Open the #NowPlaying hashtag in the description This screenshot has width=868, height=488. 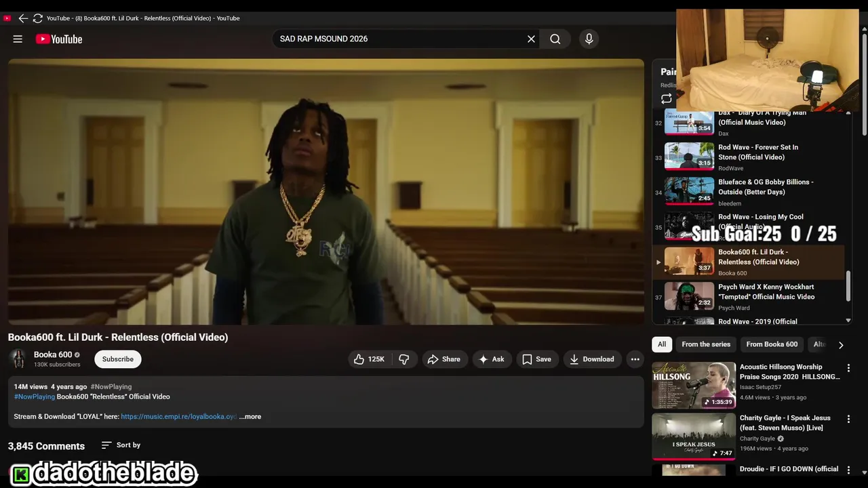(35, 396)
